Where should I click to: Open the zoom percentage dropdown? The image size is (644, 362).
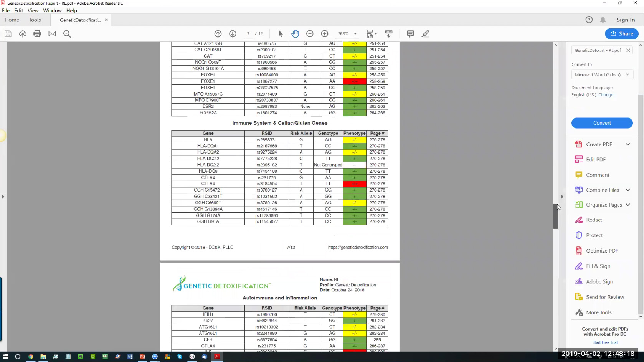click(355, 34)
